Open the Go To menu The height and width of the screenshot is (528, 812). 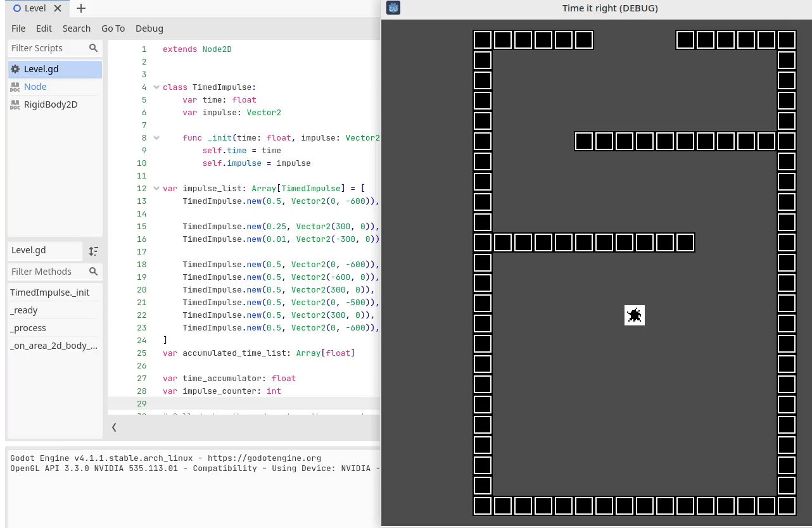tap(113, 28)
